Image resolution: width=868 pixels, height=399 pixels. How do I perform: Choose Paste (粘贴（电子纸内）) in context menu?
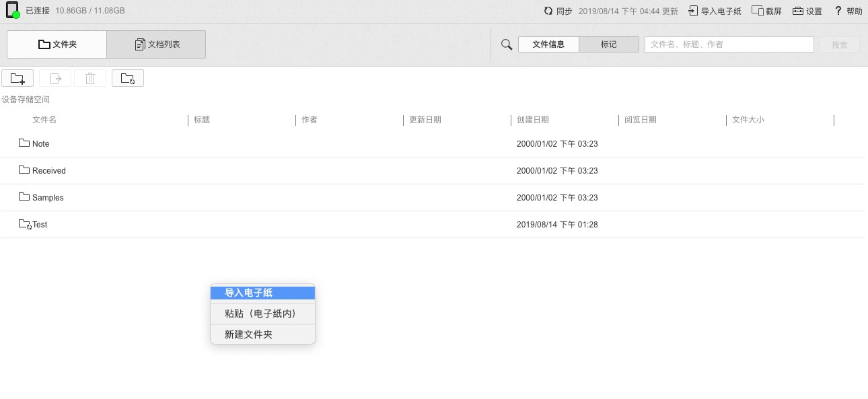pyautogui.click(x=262, y=314)
